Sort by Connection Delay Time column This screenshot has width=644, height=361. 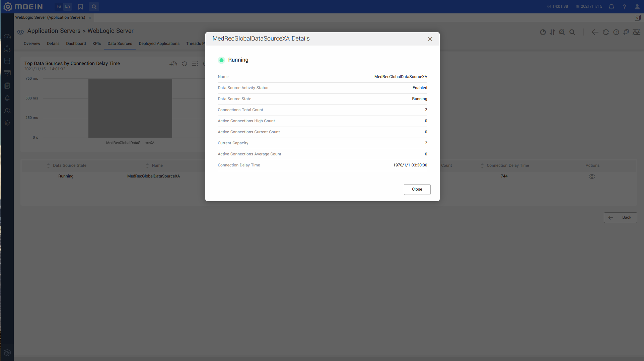(482, 165)
